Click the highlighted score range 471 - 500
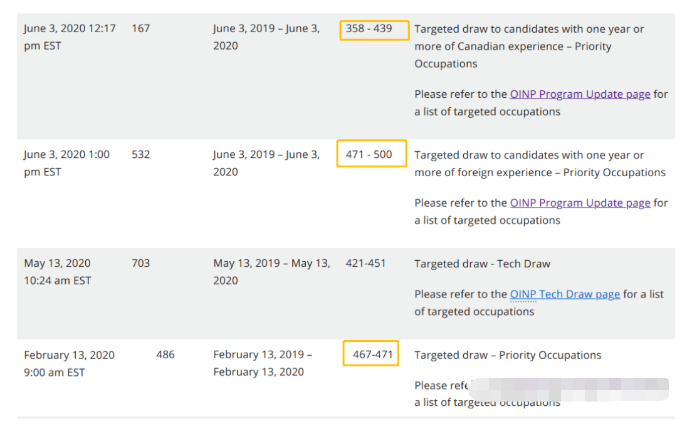 [x=373, y=155]
